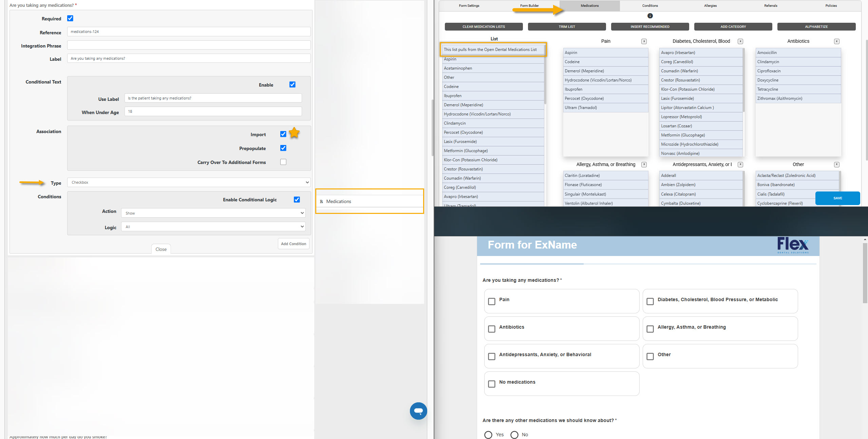Viewport: 868px width, 439px height.
Task: Toggle Conditional Text Enable checkbox
Action: pyautogui.click(x=292, y=85)
